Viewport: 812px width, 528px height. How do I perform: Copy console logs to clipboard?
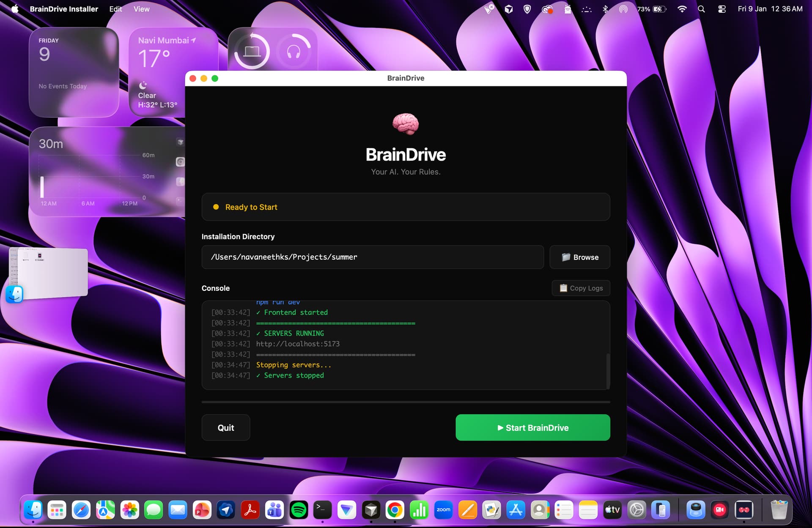tap(581, 288)
